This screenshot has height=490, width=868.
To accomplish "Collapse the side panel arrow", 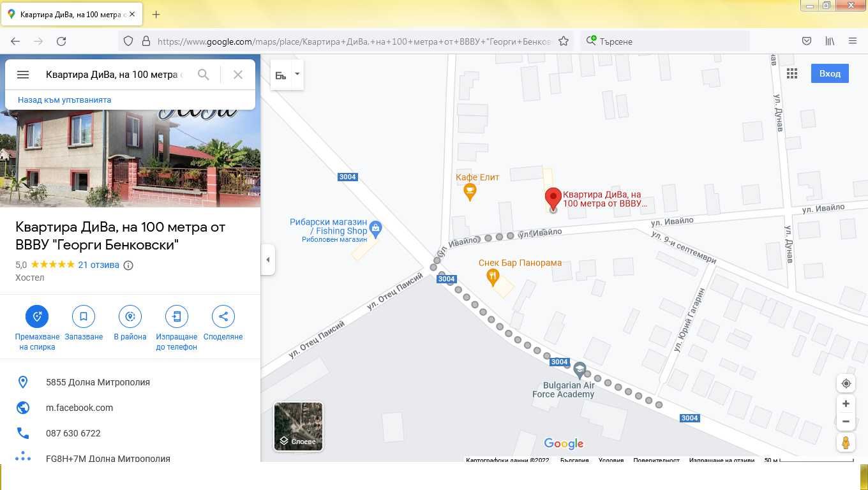I will [x=268, y=260].
